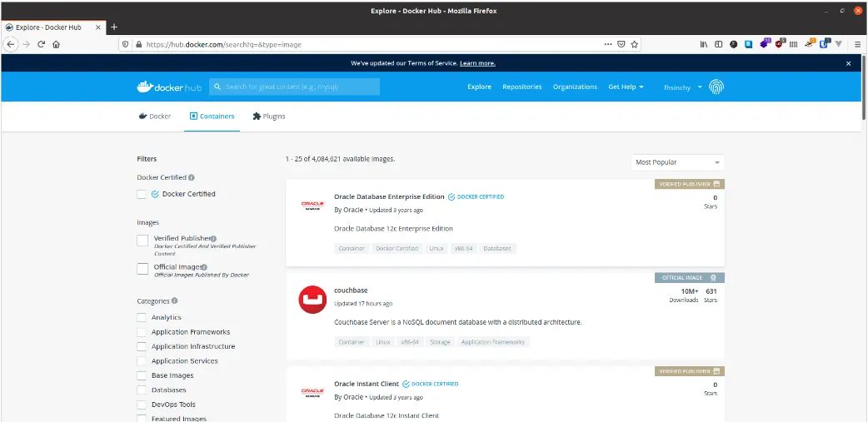This screenshot has width=868, height=422.
Task: Go to Firefox home page icon
Action: (56, 44)
